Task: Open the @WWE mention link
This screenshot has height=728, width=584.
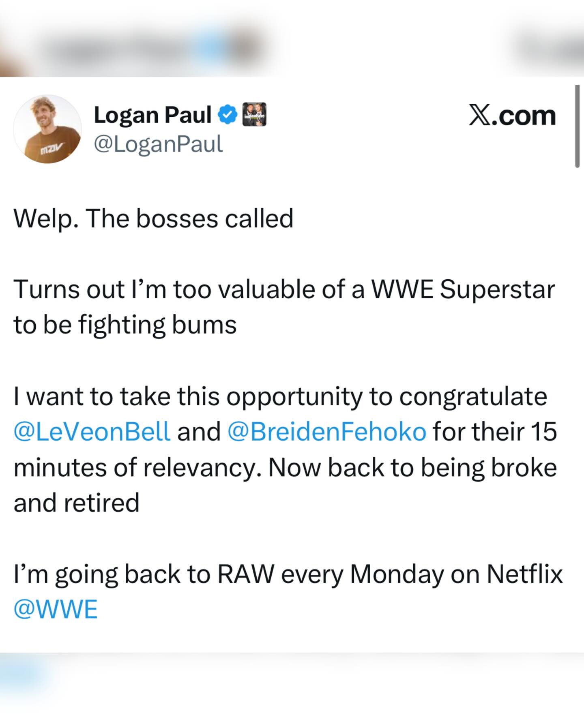Action: click(x=56, y=609)
